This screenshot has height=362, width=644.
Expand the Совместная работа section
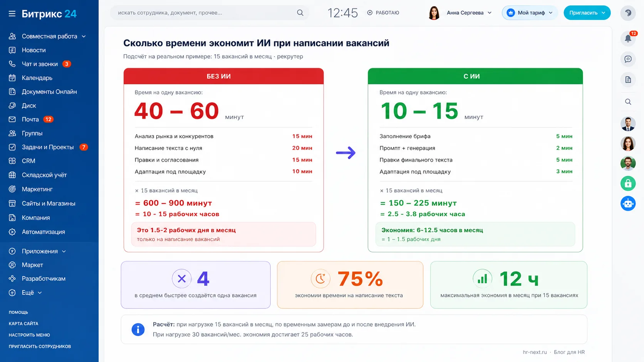click(x=84, y=36)
